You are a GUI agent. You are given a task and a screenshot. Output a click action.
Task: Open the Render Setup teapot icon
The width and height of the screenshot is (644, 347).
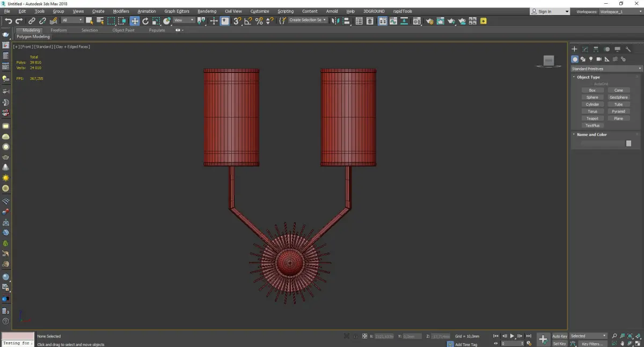(x=429, y=21)
